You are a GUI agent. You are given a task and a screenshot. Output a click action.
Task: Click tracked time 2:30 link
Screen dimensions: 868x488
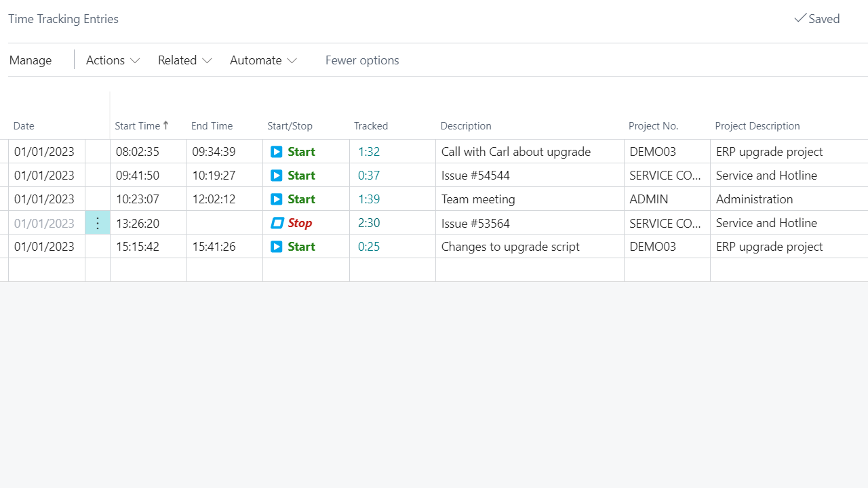[369, 223]
